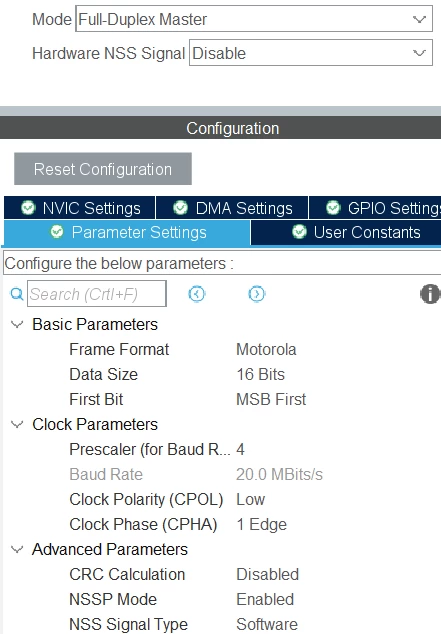Click green check icon on GPIO Settings

click(x=333, y=208)
